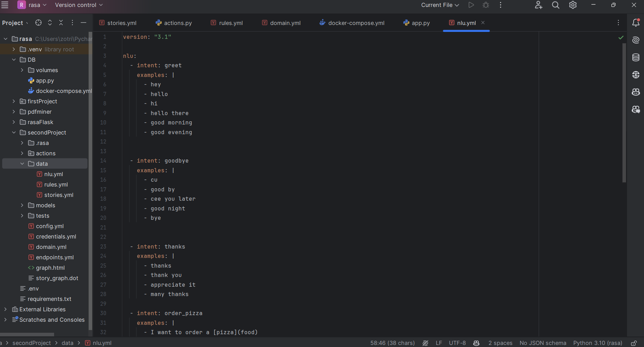The width and height of the screenshot is (644, 347).
Task: Click the Run button in top toolbar
Action: 471,5
